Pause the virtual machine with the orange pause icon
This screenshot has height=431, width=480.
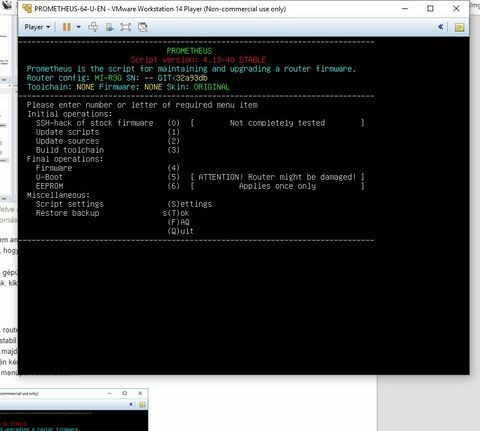67,27
